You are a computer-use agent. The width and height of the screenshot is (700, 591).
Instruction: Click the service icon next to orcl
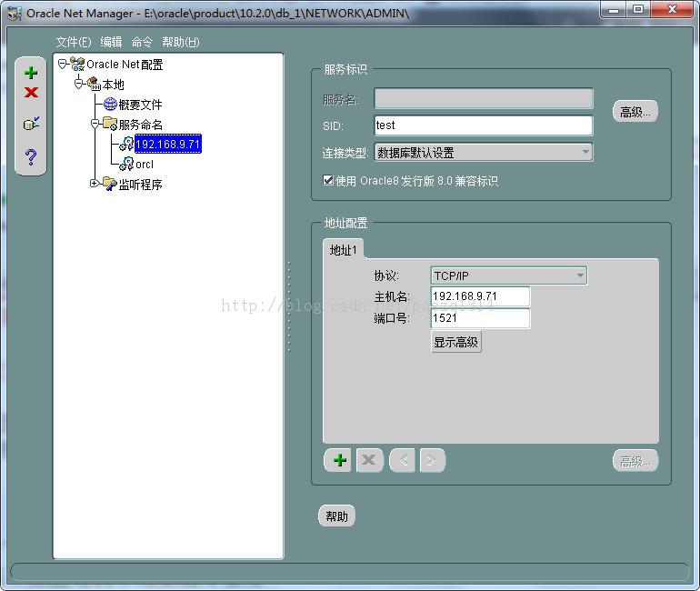pyautogui.click(x=126, y=164)
